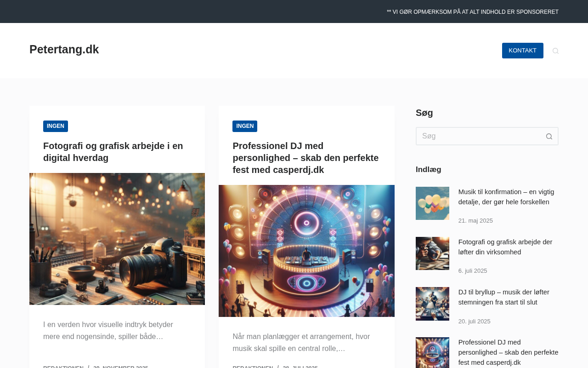
Task: Read DJ til bryllup sidebar post
Action: tap(503, 297)
